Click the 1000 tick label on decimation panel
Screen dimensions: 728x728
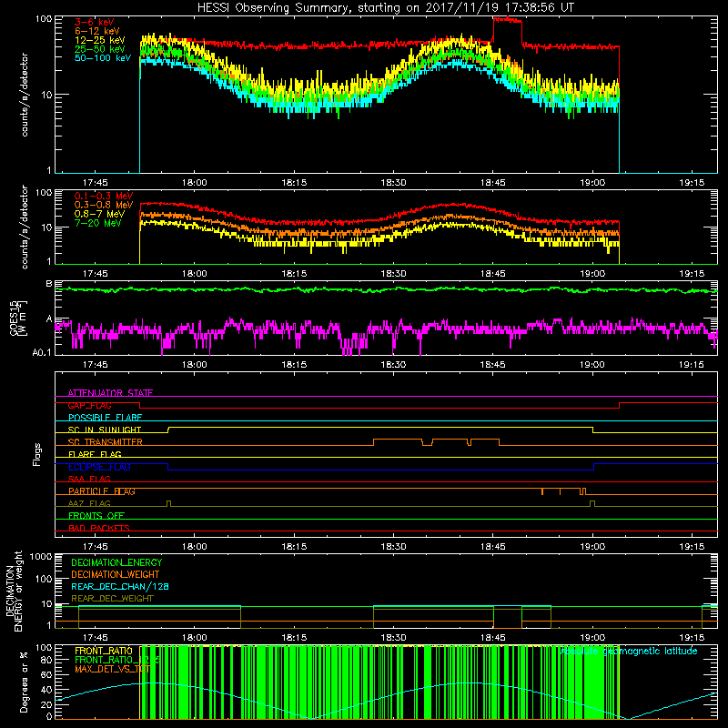tap(41, 556)
